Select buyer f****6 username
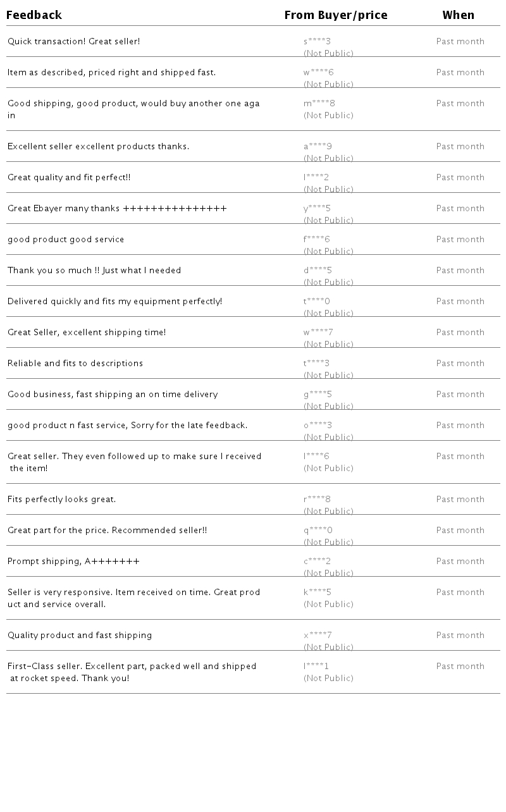Viewport: 506px width, 812px height. pos(316,240)
